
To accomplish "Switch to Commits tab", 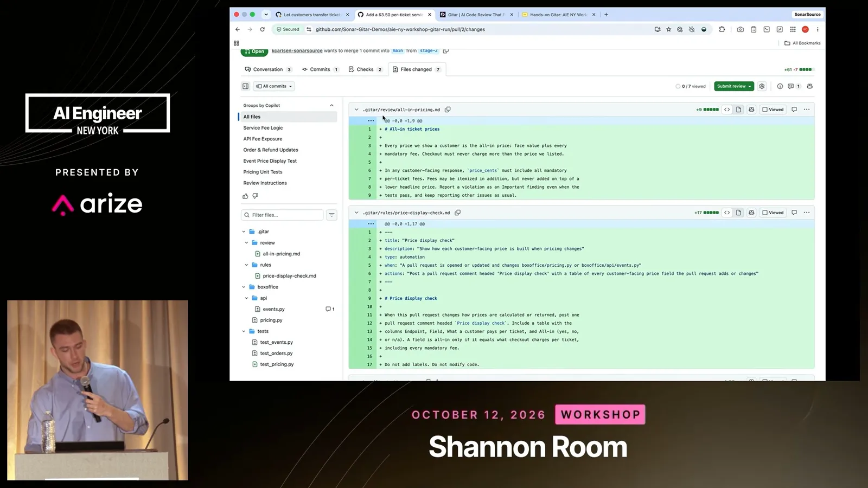I will click(x=320, y=69).
